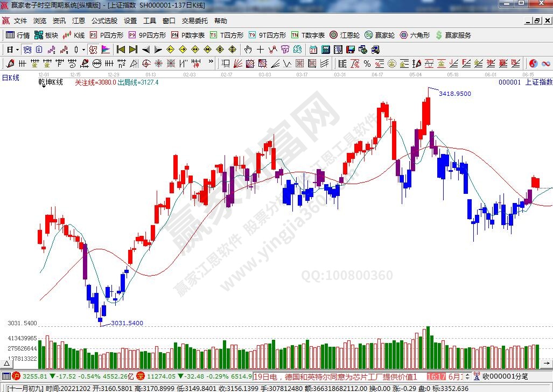Toggle the colored flag indicator button

pos(106,50)
